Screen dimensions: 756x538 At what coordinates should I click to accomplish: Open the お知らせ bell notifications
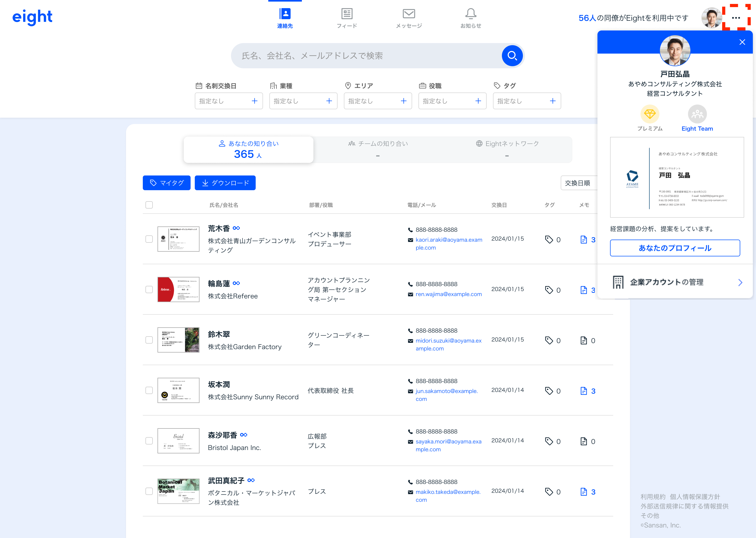point(470,14)
